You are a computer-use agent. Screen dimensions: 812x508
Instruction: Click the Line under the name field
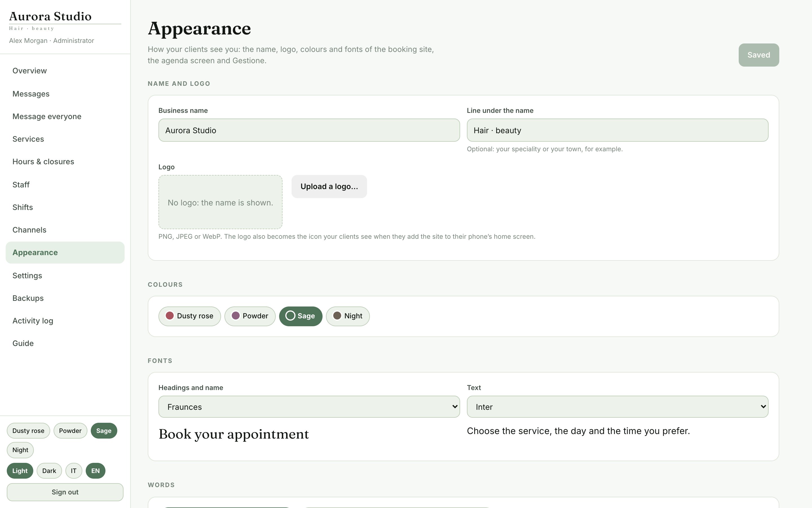click(617, 130)
